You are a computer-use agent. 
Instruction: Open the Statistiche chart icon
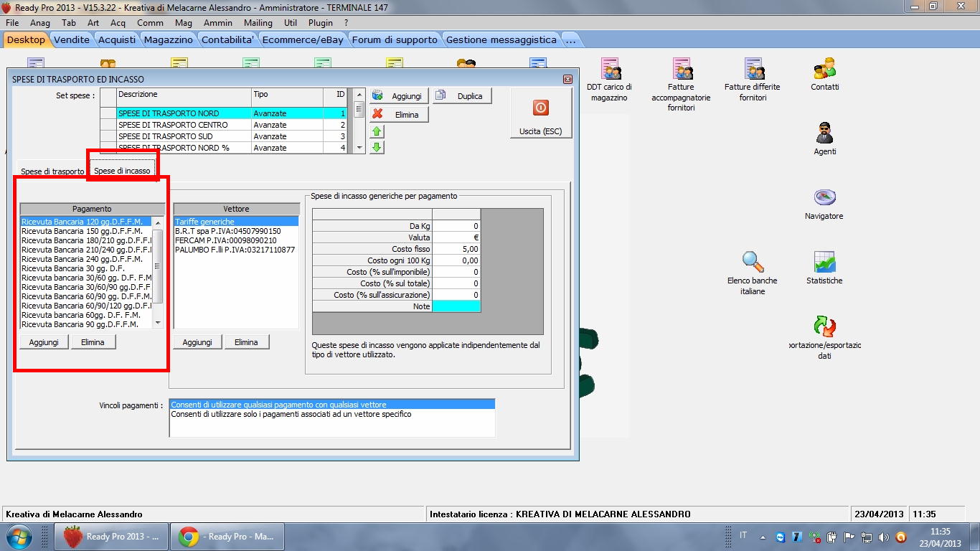point(824,268)
